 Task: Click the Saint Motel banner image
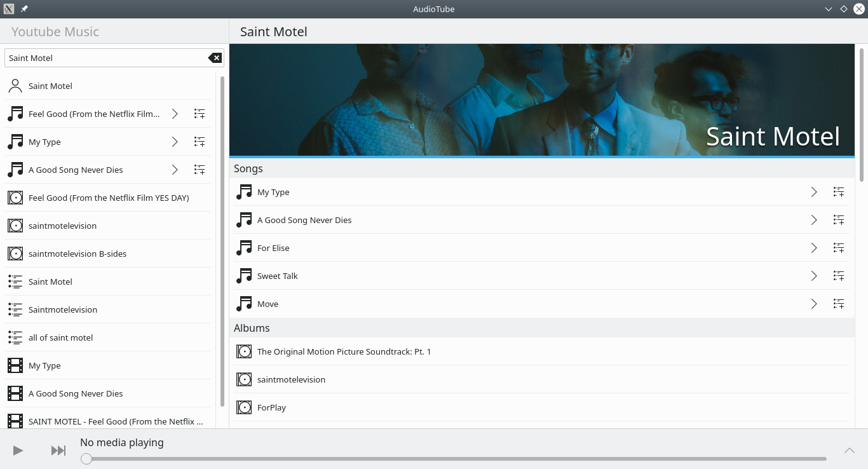pyautogui.click(x=542, y=100)
